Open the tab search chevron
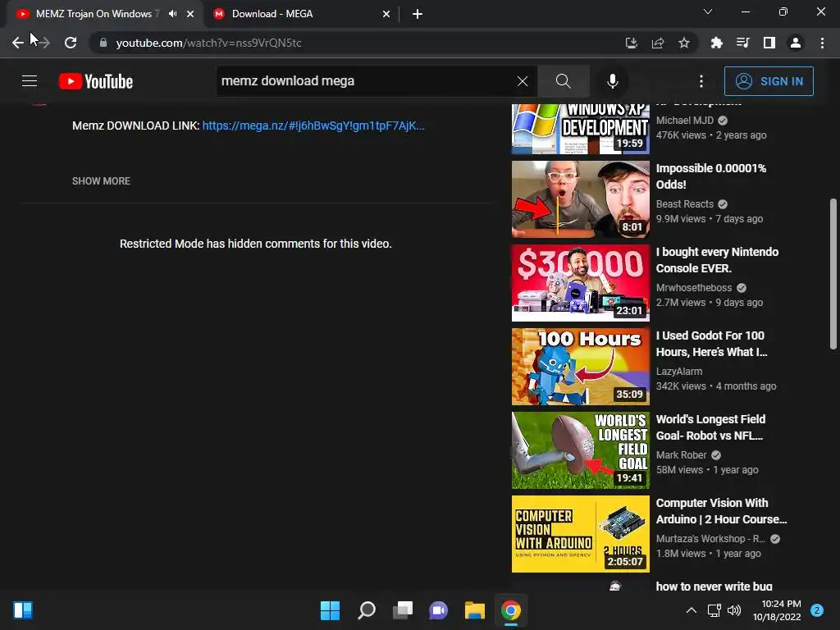The height and width of the screenshot is (630, 840). [x=708, y=11]
